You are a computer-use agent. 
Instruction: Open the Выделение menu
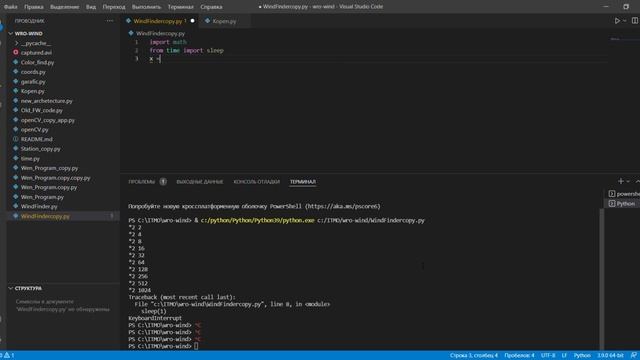[64, 7]
